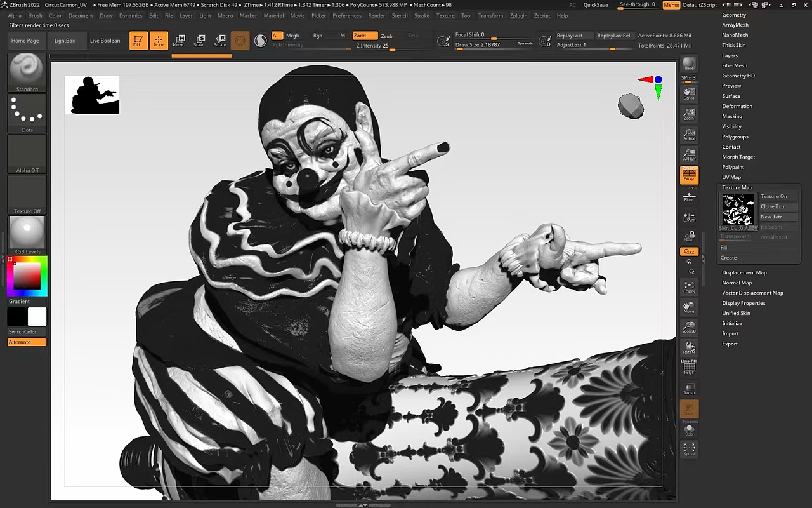This screenshot has height=508, width=812.
Task: Click the Frame mesh icon
Action: [689, 287]
